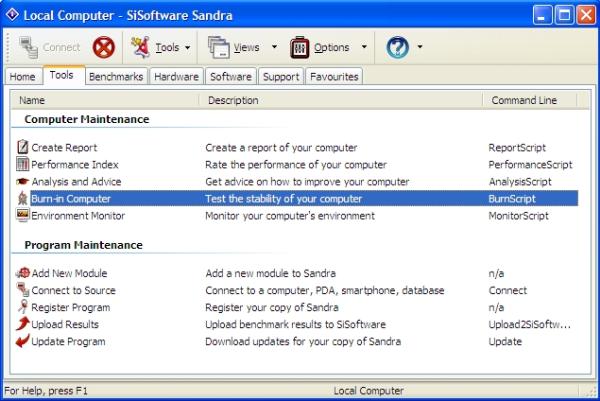Switch to the Home tab
This screenshot has width=600, height=401.
(x=23, y=77)
